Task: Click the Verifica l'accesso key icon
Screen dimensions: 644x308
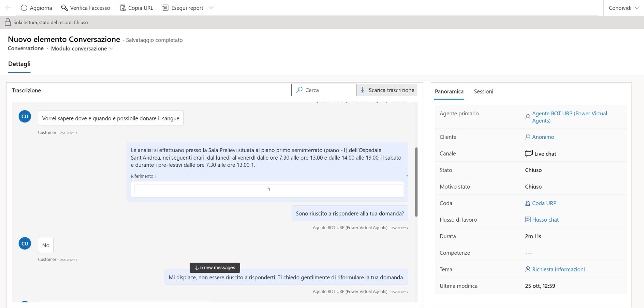Action: [64, 8]
